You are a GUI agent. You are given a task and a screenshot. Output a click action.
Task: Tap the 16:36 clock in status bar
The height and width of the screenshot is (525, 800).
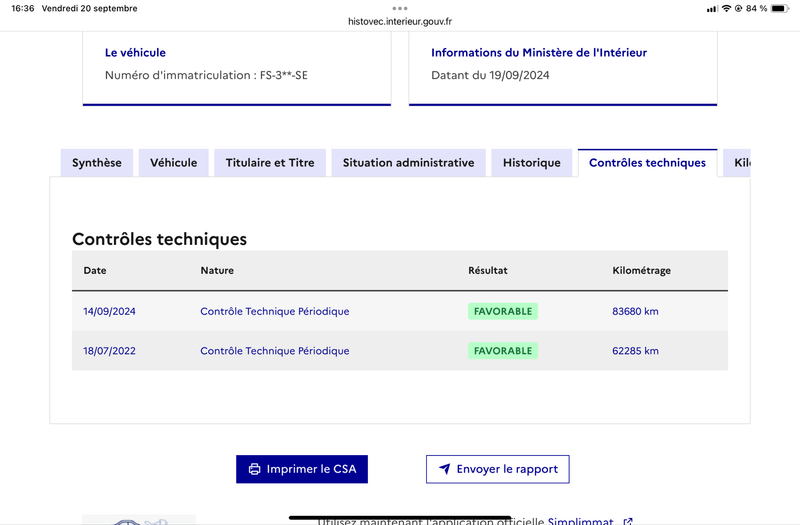(22, 8)
